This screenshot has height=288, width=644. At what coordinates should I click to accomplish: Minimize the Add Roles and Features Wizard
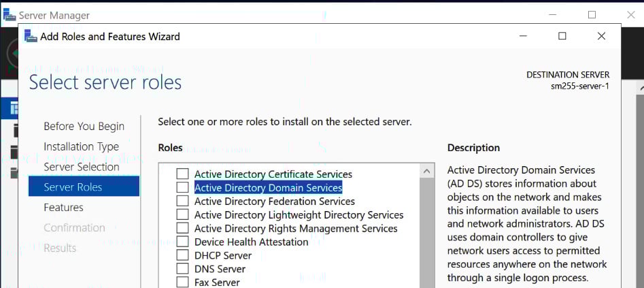[x=523, y=36]
